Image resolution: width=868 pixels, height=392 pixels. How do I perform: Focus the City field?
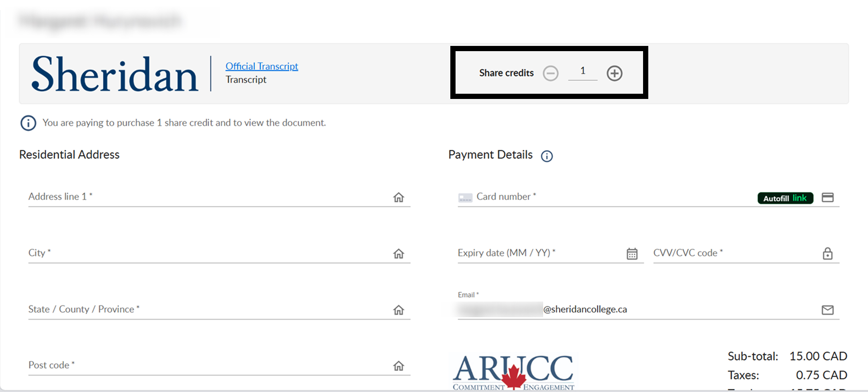point(219,253)
